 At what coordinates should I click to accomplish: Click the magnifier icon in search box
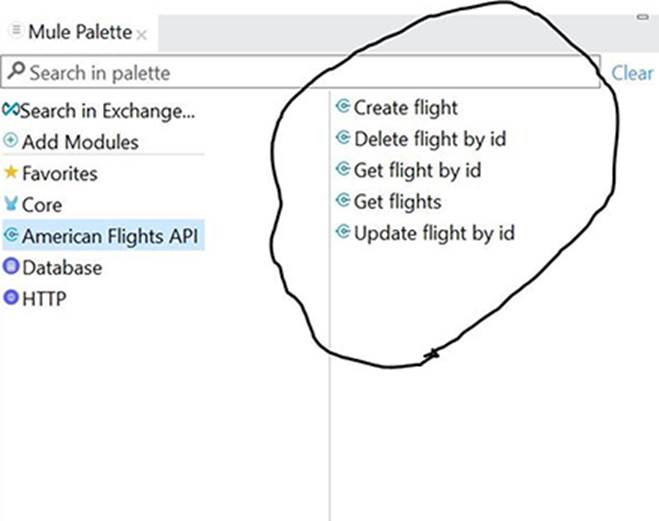click(16, 72)
